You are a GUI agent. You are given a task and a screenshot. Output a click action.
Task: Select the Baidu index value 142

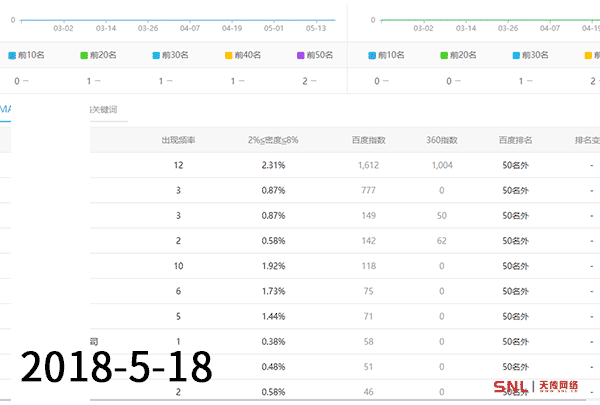point(368,241)
